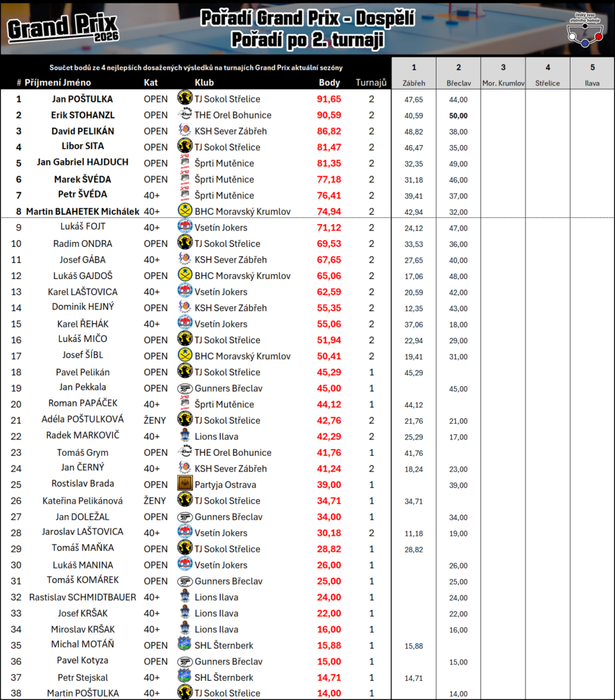
Task: Select SHL Šternberk logo in Michal MOTÁŇ row
Action: pyautogui.click(x=184, y=645)
